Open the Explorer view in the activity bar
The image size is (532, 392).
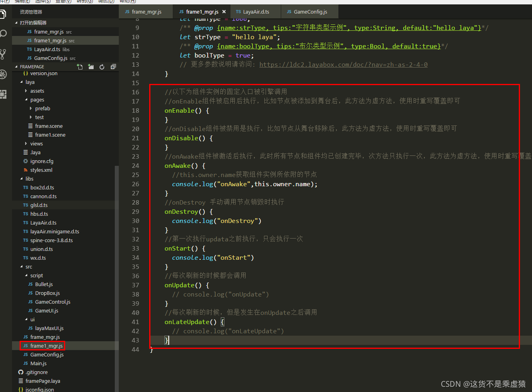3,15
